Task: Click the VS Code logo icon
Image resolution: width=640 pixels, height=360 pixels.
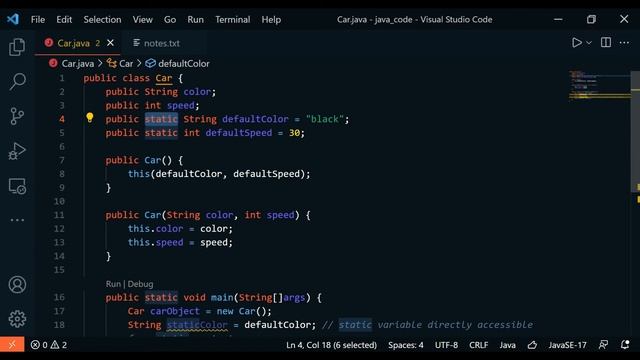Action: tap(13, 19)
